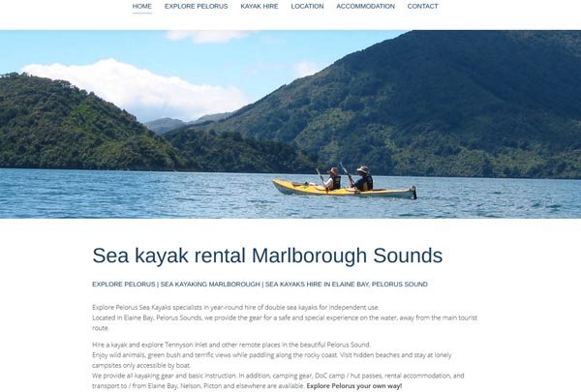Image resolution: width=581 pixels, height=392 pixels.
Task: Open the ACCOMMODATION navigation link
Action: click(365, 7)
